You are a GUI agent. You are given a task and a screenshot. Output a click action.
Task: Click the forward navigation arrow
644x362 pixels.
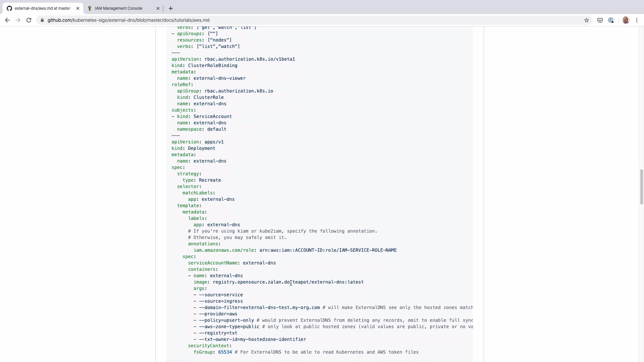click(x=18, y=20)
